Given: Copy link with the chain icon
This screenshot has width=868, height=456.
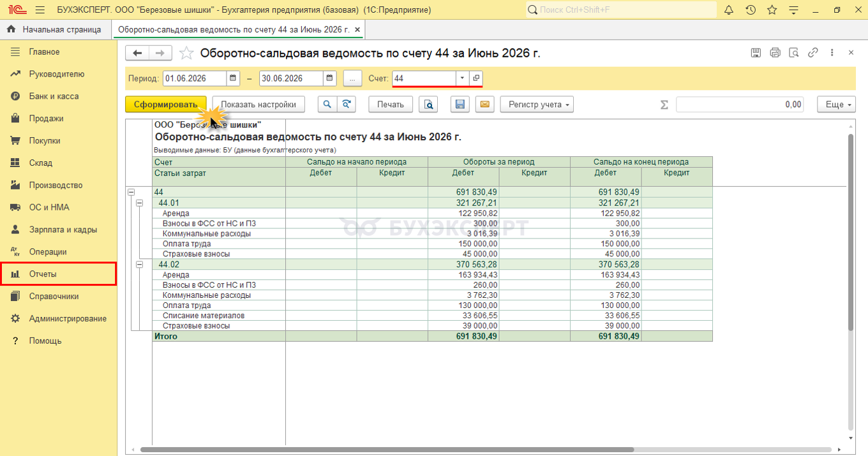Looking at the screenshot, I should (x=813, y=53).
